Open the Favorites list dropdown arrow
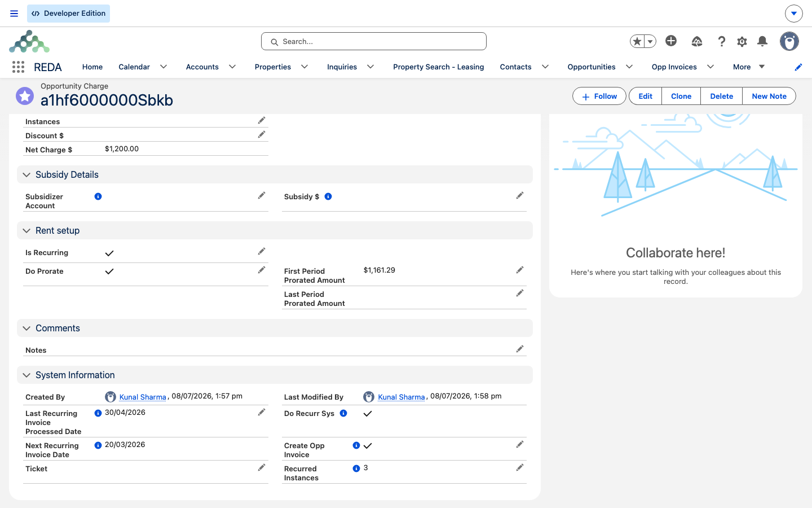812x508 pixels. pos(650,41)
